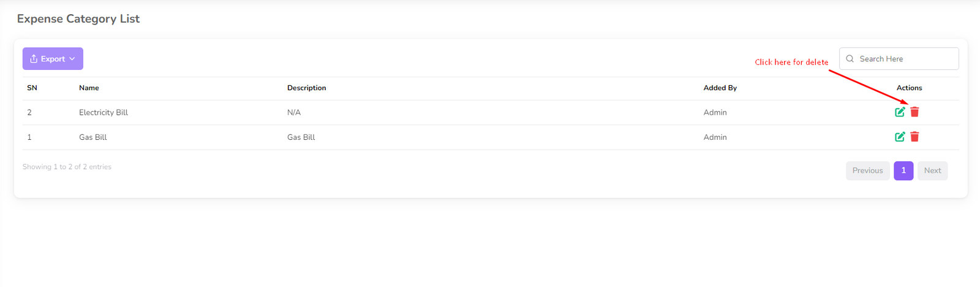Select the Gas Bill name cell
This screenshot has height=287, width=980.
pyautogui.click(x=93, y=137)
